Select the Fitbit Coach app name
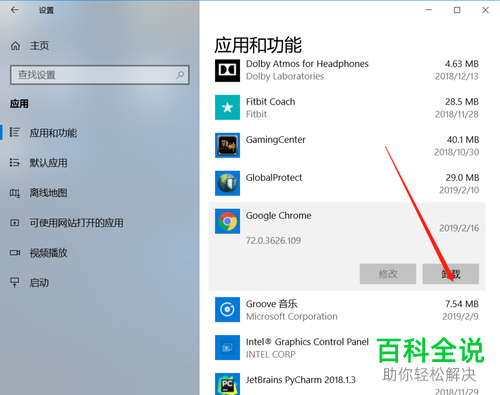This screenshot has width=500, height=395. click(x=270, y=102)
